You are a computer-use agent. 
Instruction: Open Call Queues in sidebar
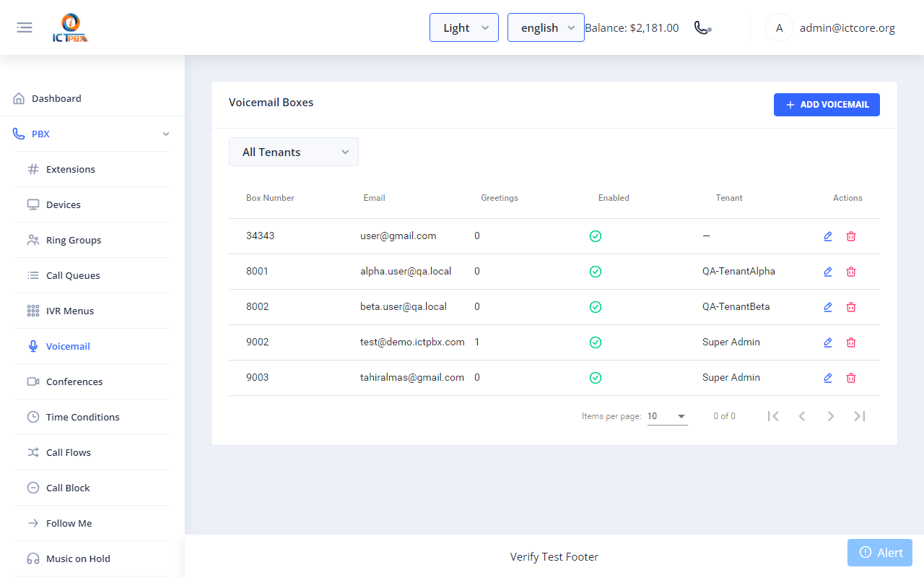pyautogui.click(x=92, y=275)
